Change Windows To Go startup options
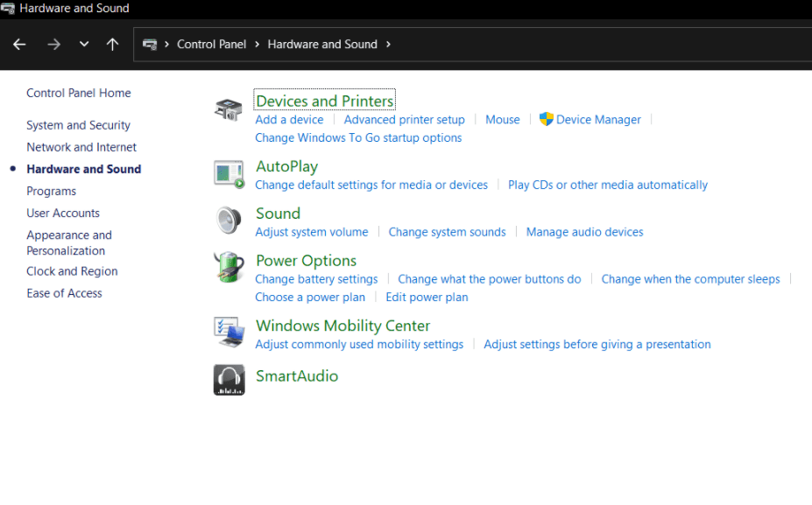 tap(358, 137)
